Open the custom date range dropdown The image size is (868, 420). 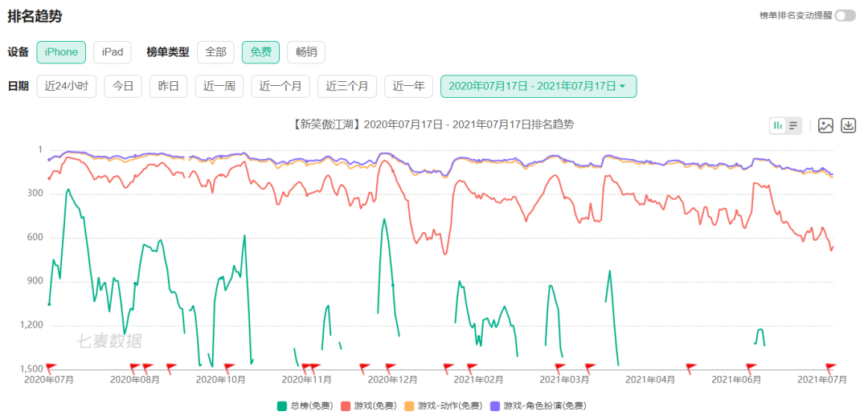pyautogui.click(x=538, y=86)
